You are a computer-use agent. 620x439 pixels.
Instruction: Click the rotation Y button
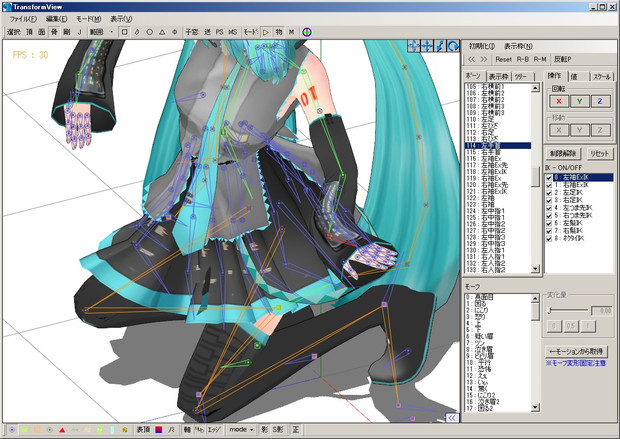point(579,101)
